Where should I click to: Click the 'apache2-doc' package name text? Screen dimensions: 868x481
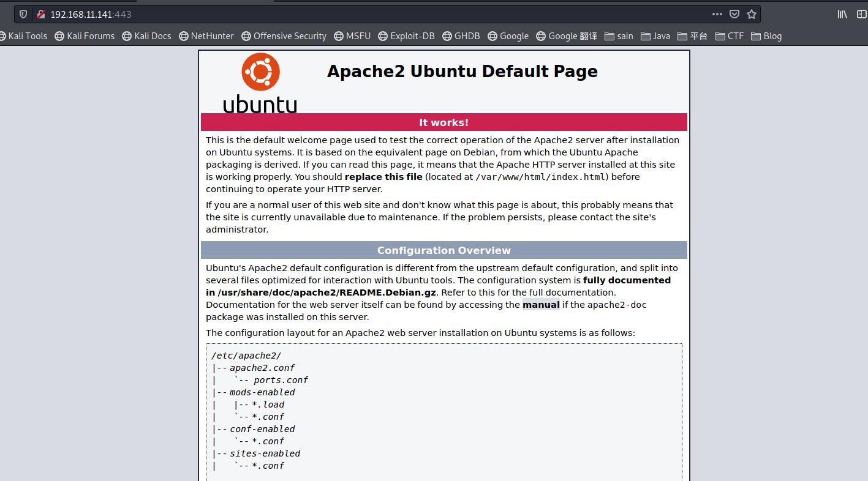click(617, 305)
